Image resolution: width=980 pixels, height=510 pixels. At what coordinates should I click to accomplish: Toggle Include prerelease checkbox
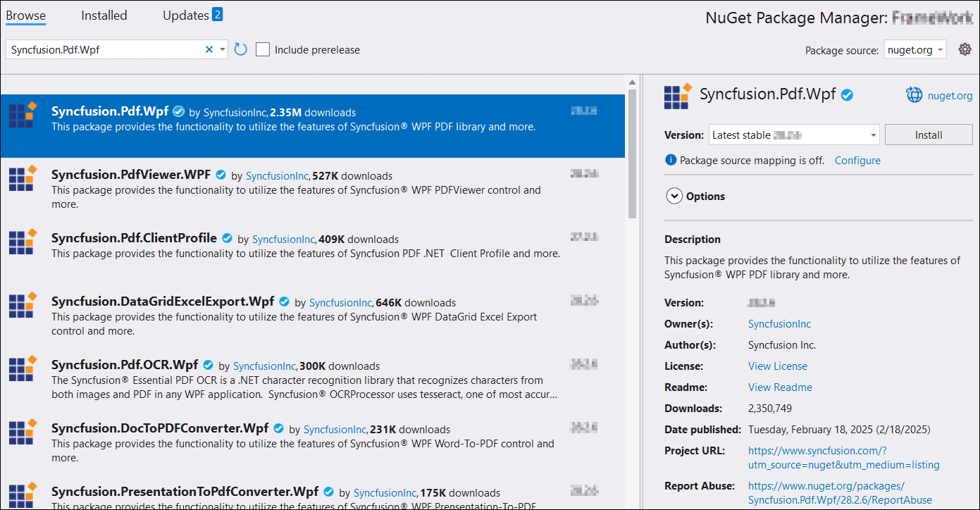point(263,49)
